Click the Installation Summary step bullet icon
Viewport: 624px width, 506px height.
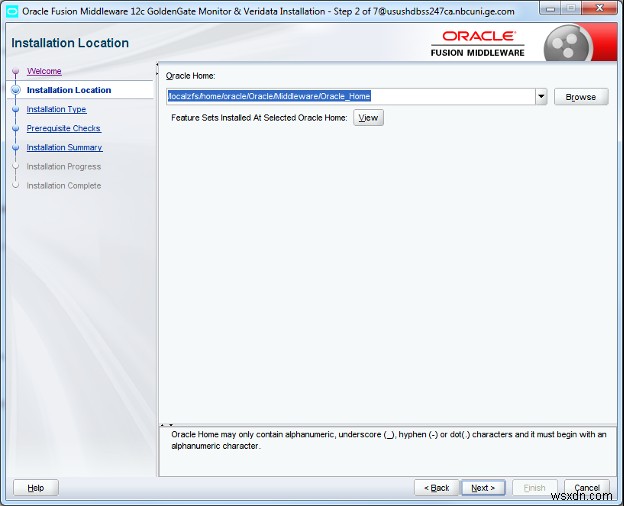coord(16,147)
